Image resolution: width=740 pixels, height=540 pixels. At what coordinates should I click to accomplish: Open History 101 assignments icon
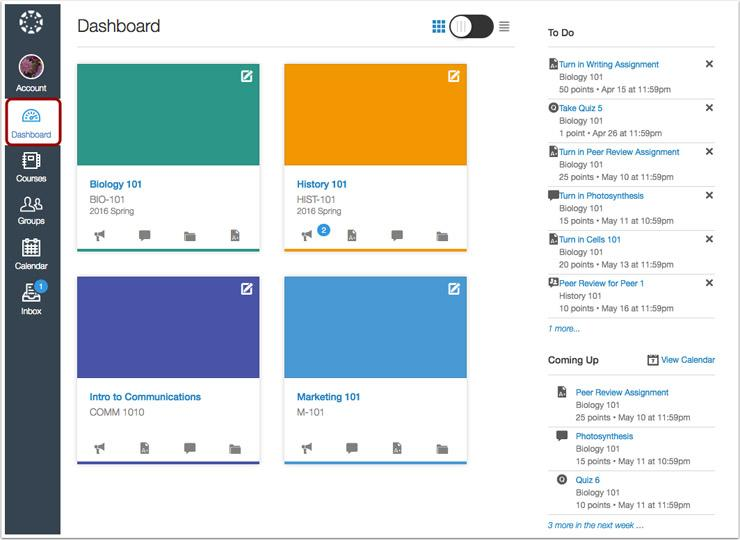coord(352,235)
